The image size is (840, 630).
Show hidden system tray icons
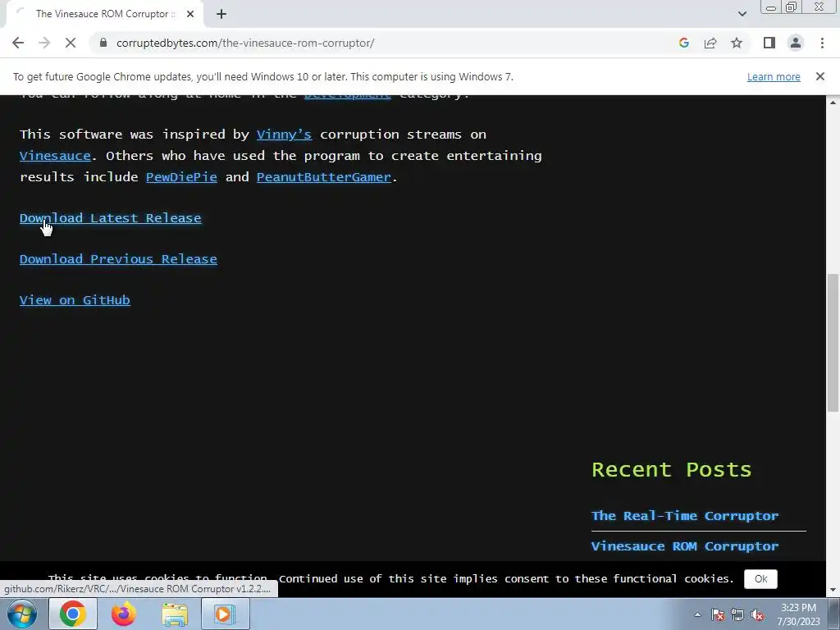pos(697,614)
